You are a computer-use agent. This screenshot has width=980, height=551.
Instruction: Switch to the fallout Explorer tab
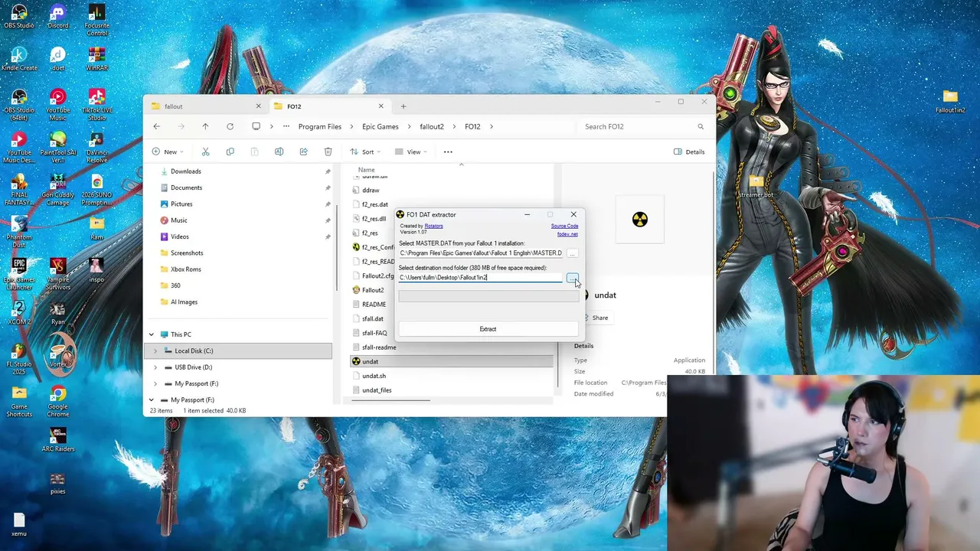pos(204,106)
